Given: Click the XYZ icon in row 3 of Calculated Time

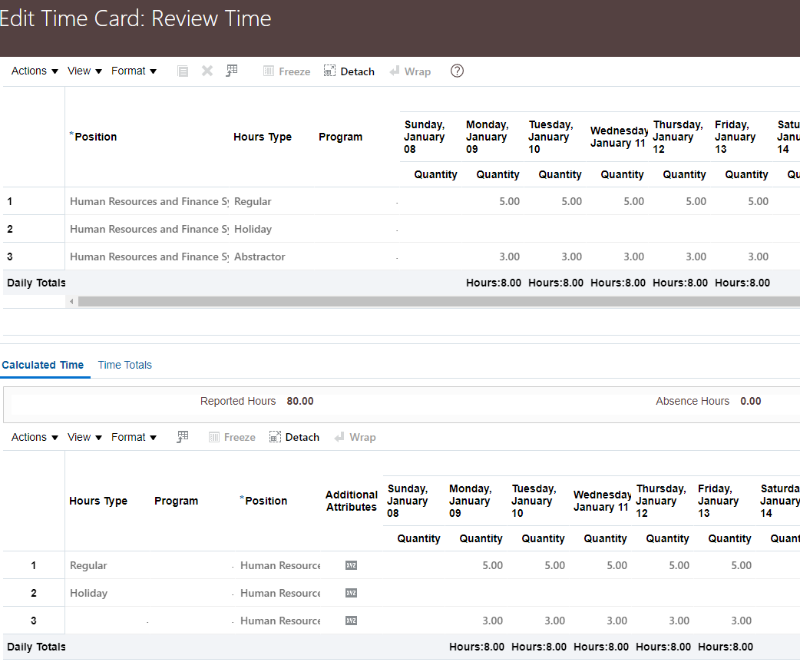Looking at the screenshot, I should [351, 621].
